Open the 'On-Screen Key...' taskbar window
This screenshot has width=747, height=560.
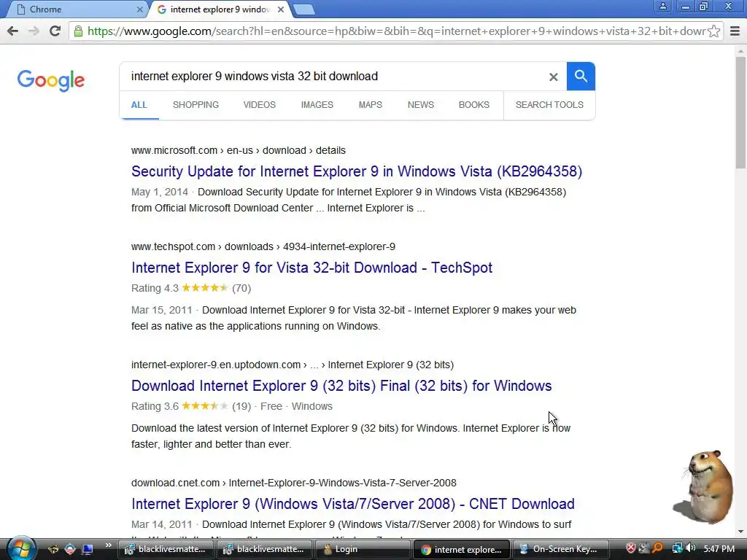[x=561, y=549]
